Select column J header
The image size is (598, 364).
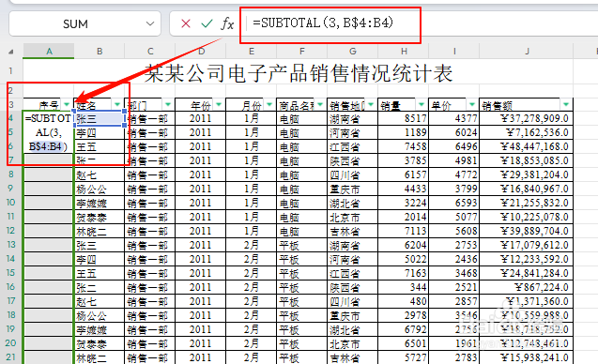527,51
